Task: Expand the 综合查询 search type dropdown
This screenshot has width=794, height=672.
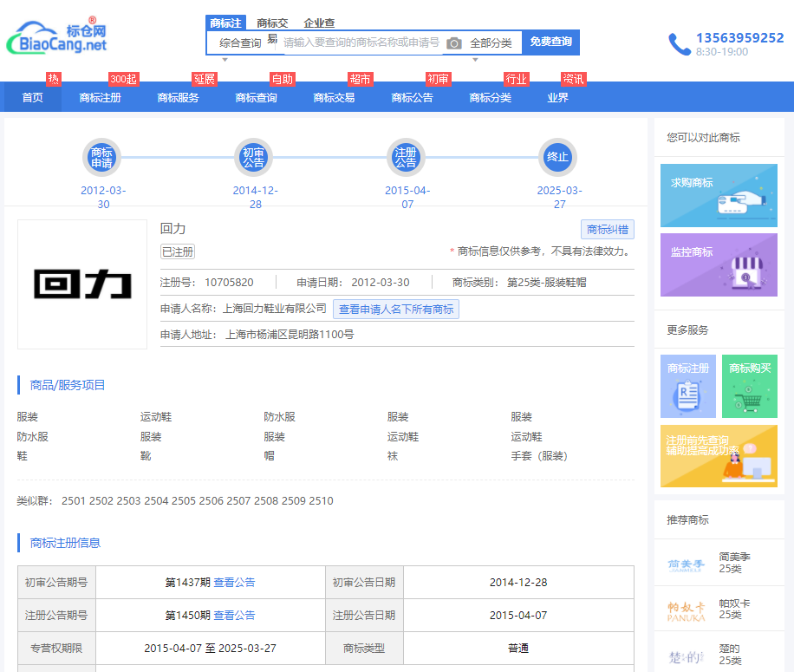Action: 240,43
